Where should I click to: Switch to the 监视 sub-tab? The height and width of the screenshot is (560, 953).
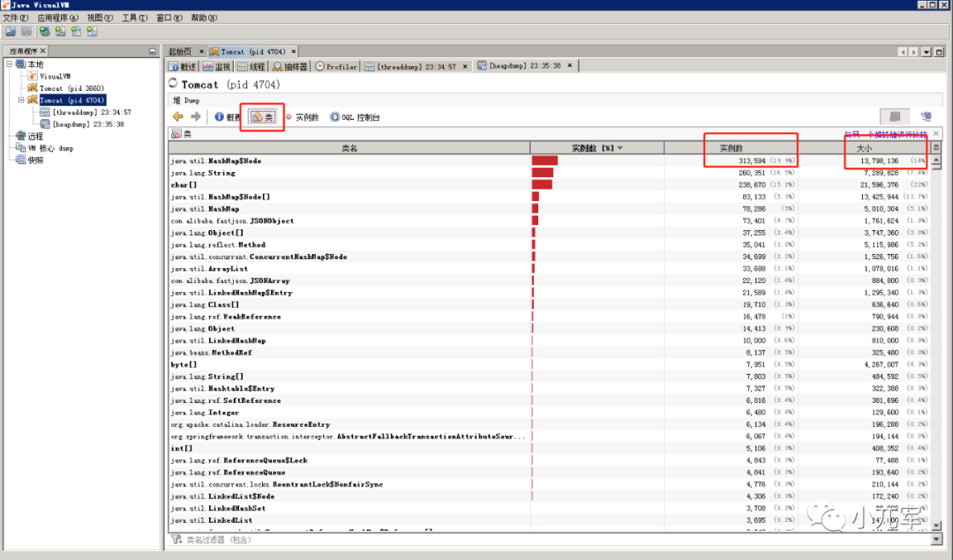[x=217, y=66]
